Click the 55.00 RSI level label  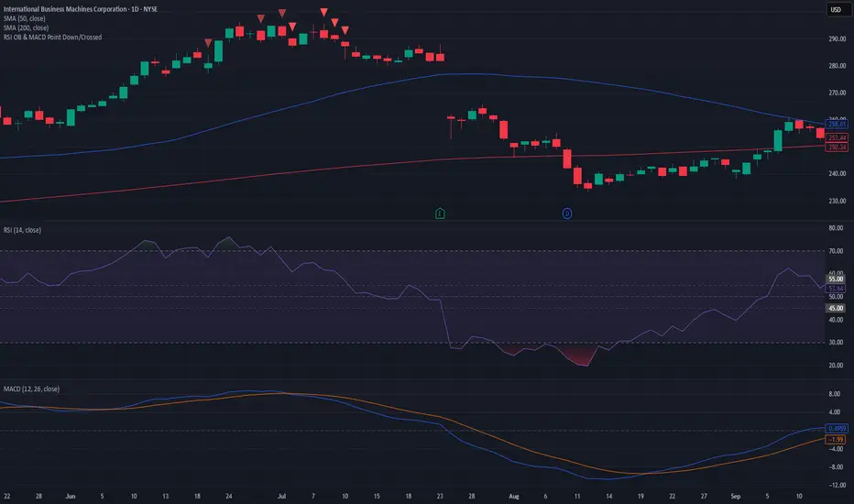(x=836, y=279)
